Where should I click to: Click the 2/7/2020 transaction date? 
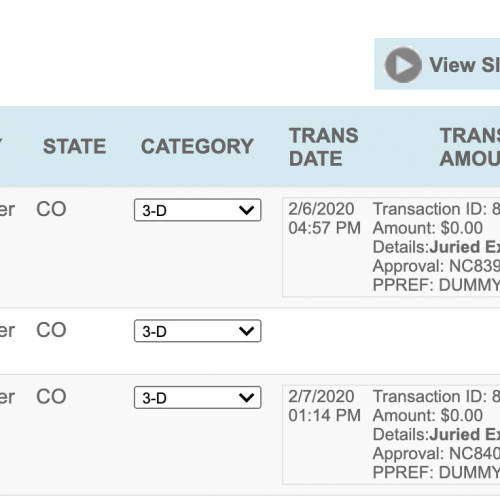(x=321, y=396)
